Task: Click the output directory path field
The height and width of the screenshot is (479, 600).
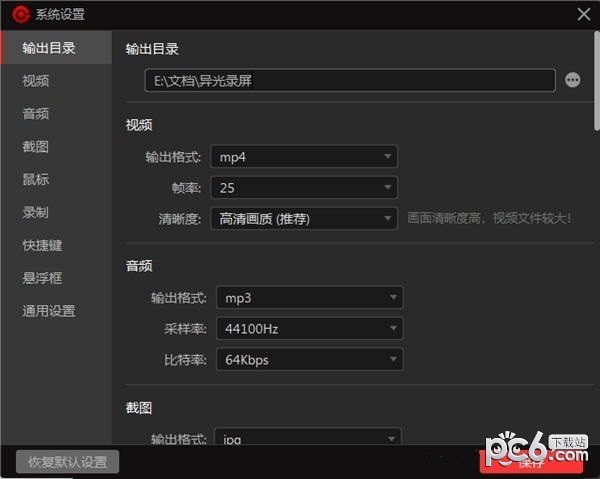Action: coord(349,80)
